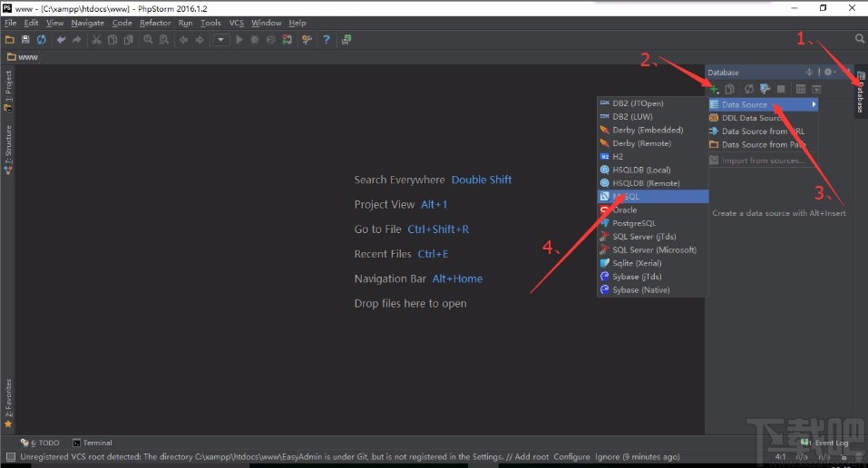The image size is (868, 468).
Task: Open the Terminal tool window
Action: 93,444
